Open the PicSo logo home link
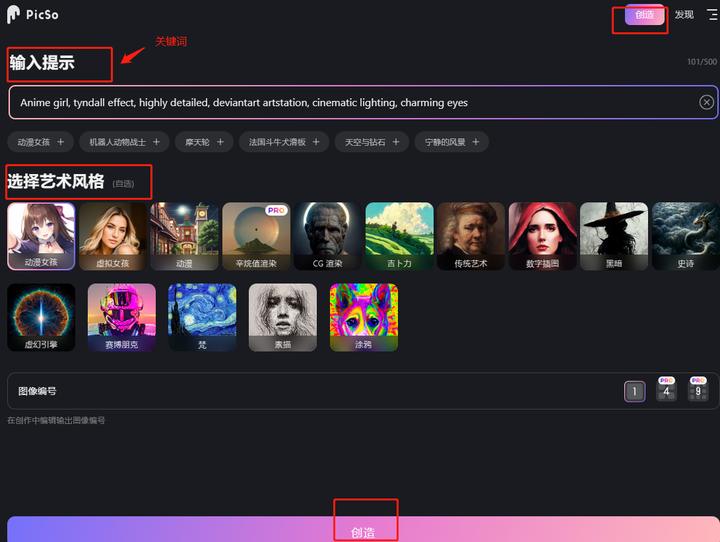Image resolution: width=720 pixels, height=542 pixels. click(33, 14)
